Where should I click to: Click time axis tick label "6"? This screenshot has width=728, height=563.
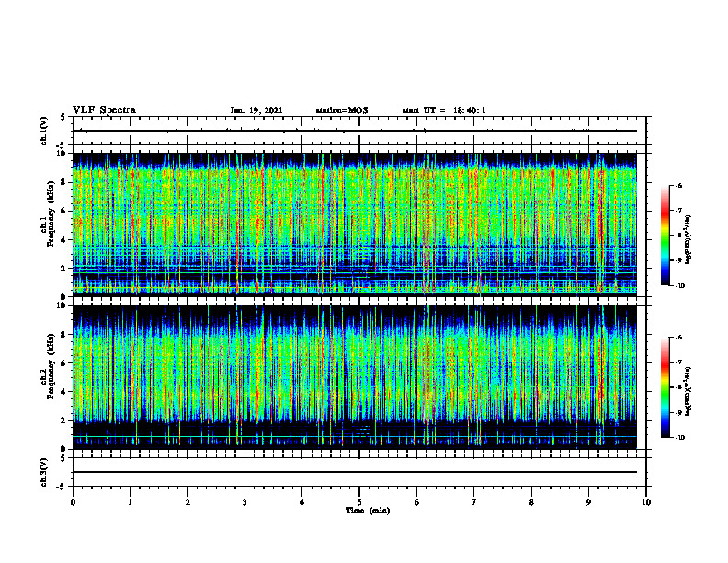(x=417, y=502)
